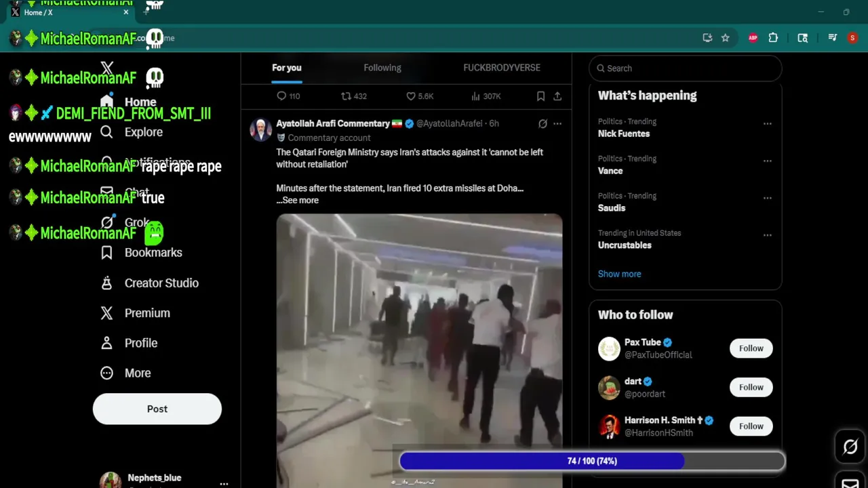Screen dimensions: 868x488
Task: Click the @AyatollahArafei handle
Action: pos(449,123)
